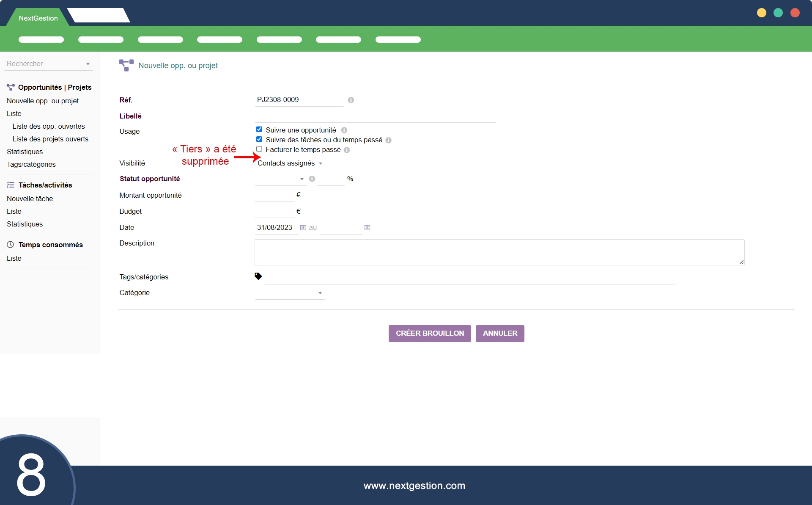
Task: Click info icon next to Réf. field
Action: click(351, 100)
